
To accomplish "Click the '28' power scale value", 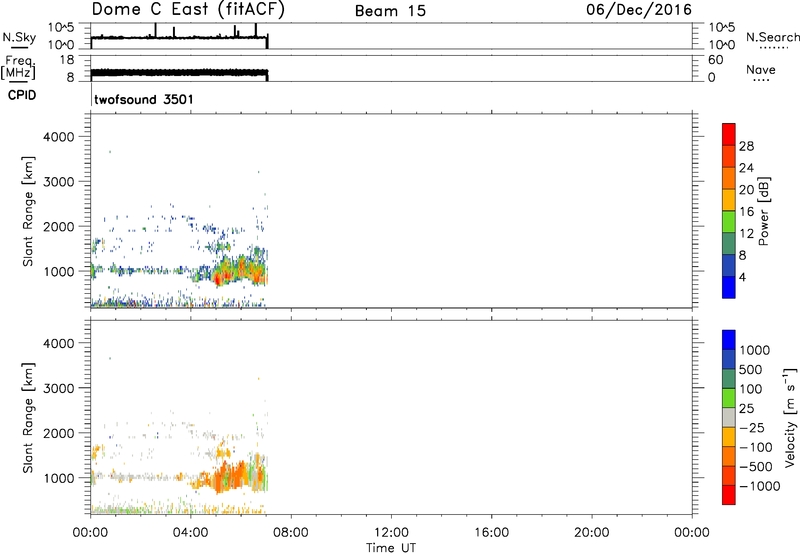I will pyautogui.click(x=746, y=146).
